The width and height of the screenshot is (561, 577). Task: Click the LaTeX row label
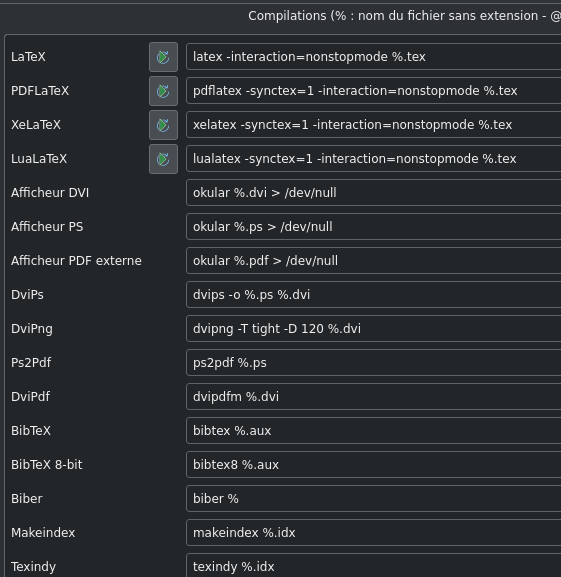point(28,57)
